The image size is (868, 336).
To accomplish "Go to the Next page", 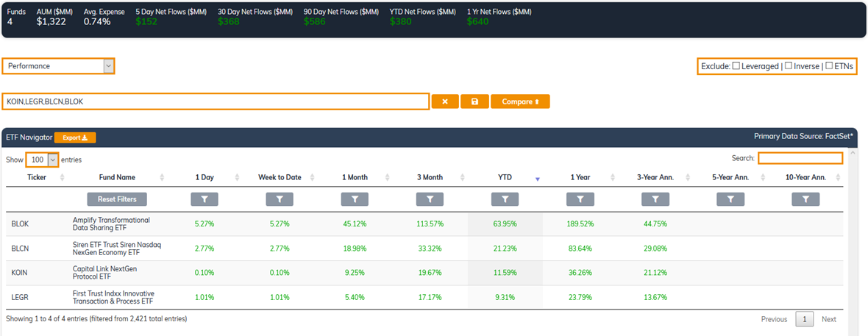I will coord(829,319).
